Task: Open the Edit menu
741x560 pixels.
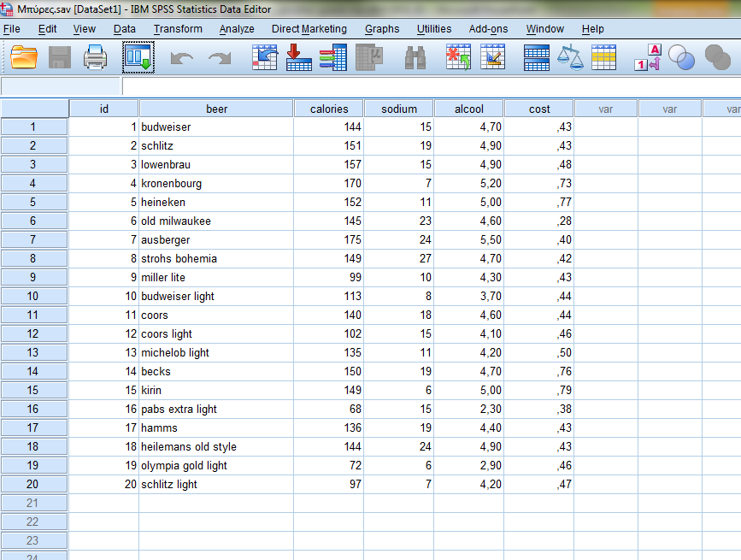Action: (x=47, y=29)
